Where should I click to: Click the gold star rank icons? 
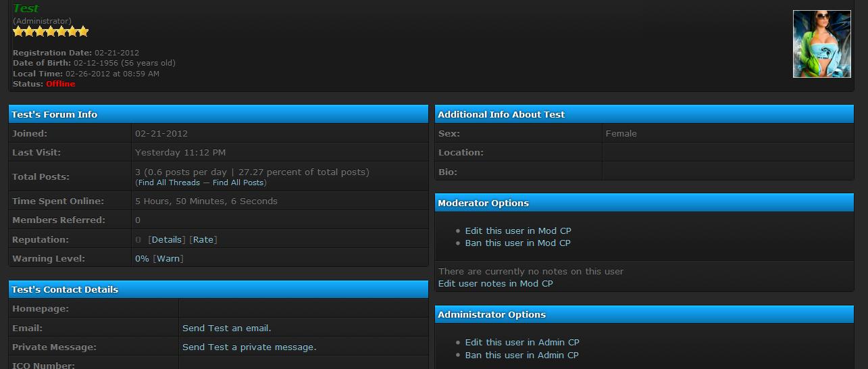click(51, 32)
